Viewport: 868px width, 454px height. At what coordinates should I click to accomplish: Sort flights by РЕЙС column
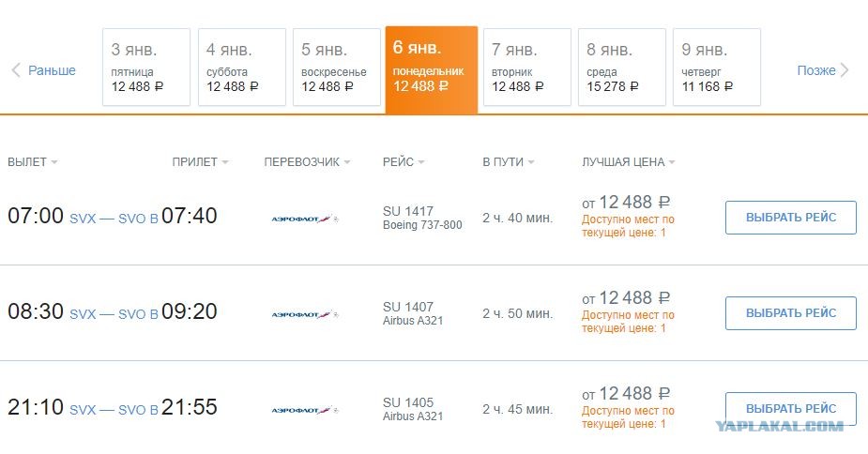pyautogui.click(x=404, y=162)
